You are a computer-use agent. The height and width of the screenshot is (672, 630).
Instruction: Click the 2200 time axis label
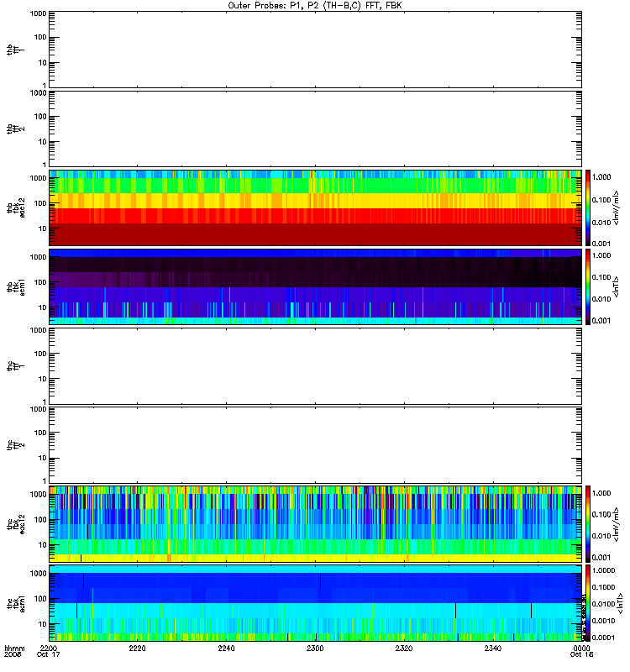pos(49,648)
